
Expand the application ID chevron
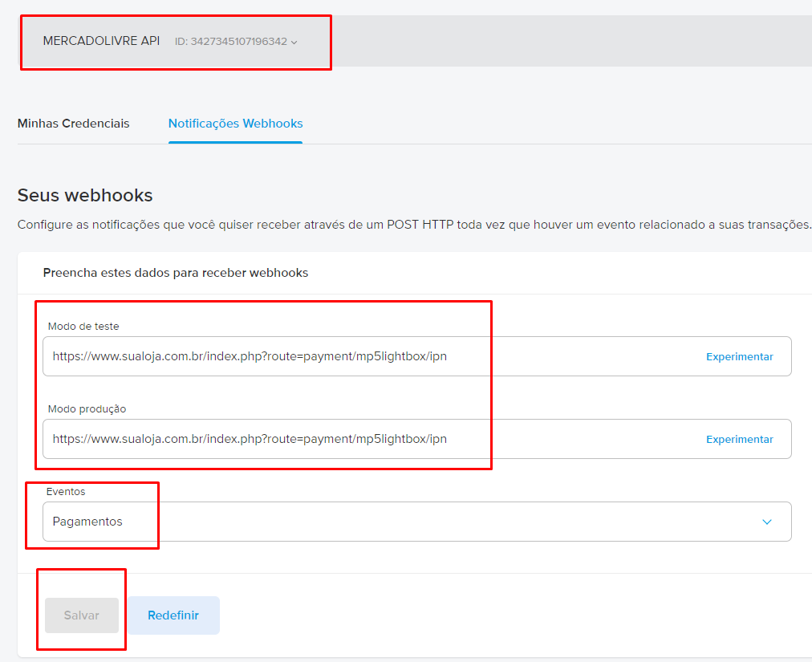tap(294, 42)
